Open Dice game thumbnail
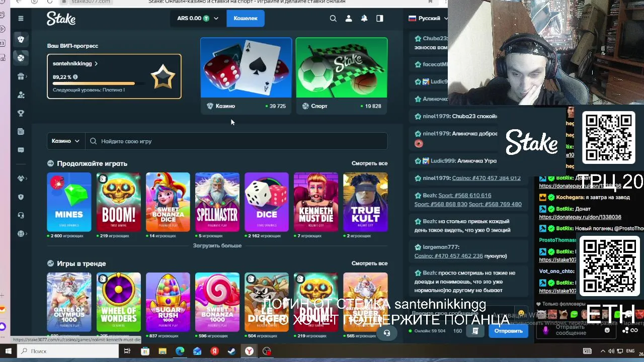Image resolution: width=644 pixels, height=362 pixels. point(267,202)
